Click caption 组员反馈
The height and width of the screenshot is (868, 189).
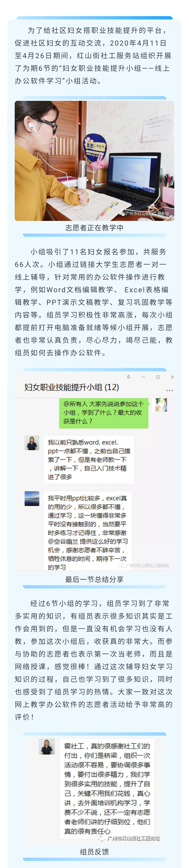[x=94, y=852]
